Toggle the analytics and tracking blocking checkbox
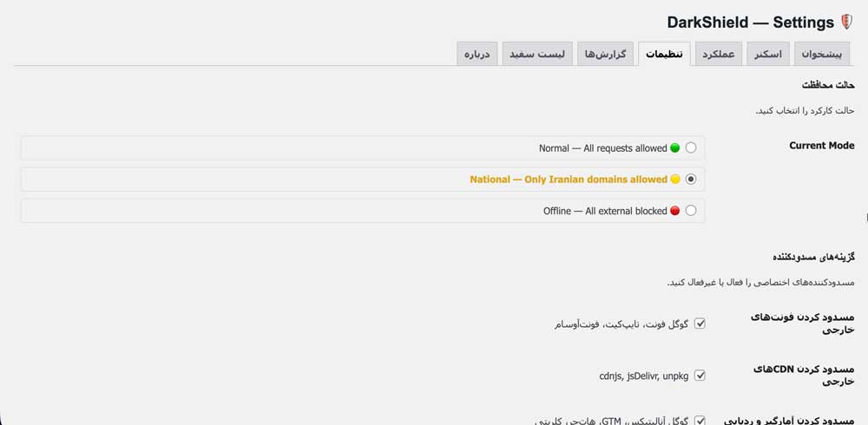868x425 pixels. [700, 421]
